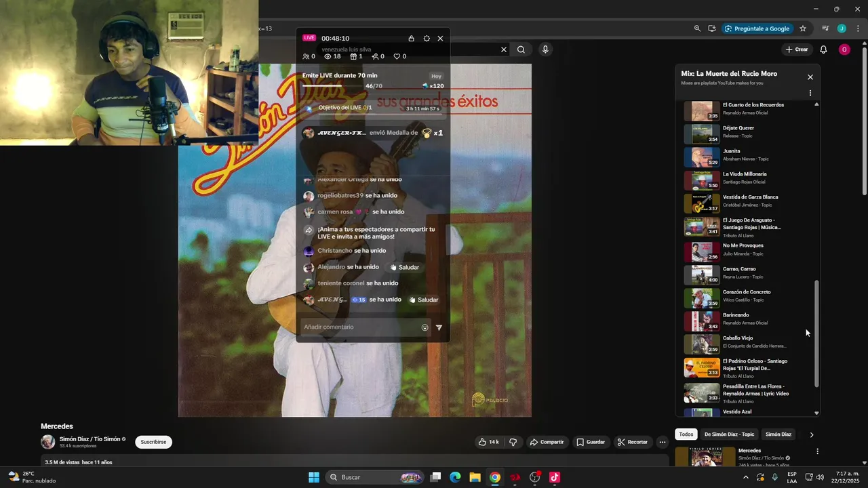The width and height of the screenshot is (868, 488).
Task: Select Pesadilla Entre Las Flores video
Action: (747, 394)
